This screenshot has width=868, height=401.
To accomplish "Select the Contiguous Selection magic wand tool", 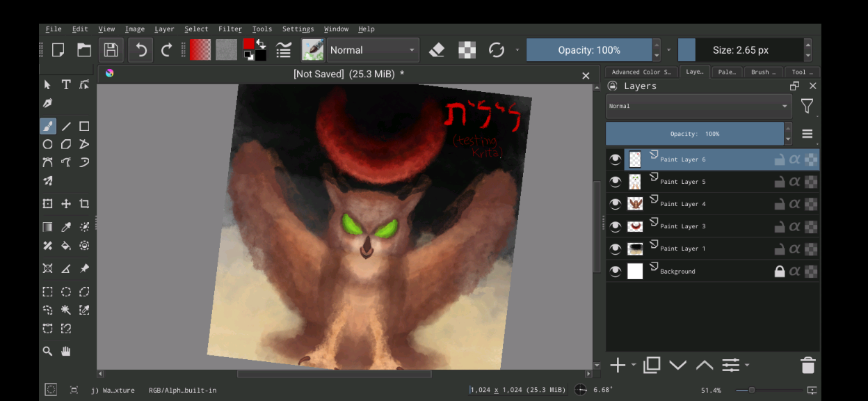I will [x=66, y=310].
